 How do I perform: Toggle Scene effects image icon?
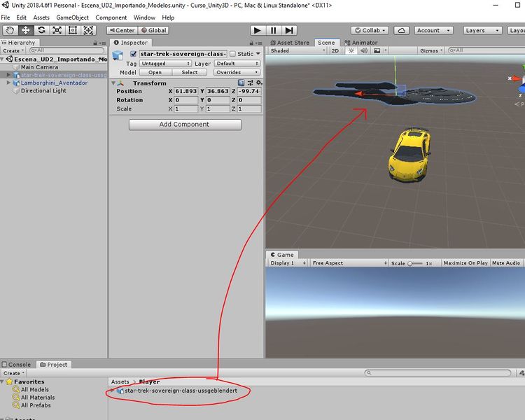coord(377,50)
